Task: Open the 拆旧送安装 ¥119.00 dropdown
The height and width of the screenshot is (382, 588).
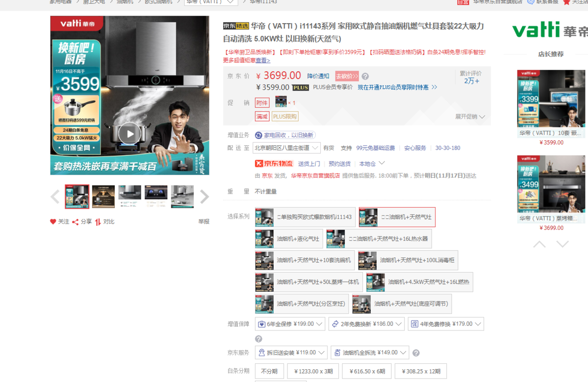Action: pyautogui.click(x=291, y=353)
